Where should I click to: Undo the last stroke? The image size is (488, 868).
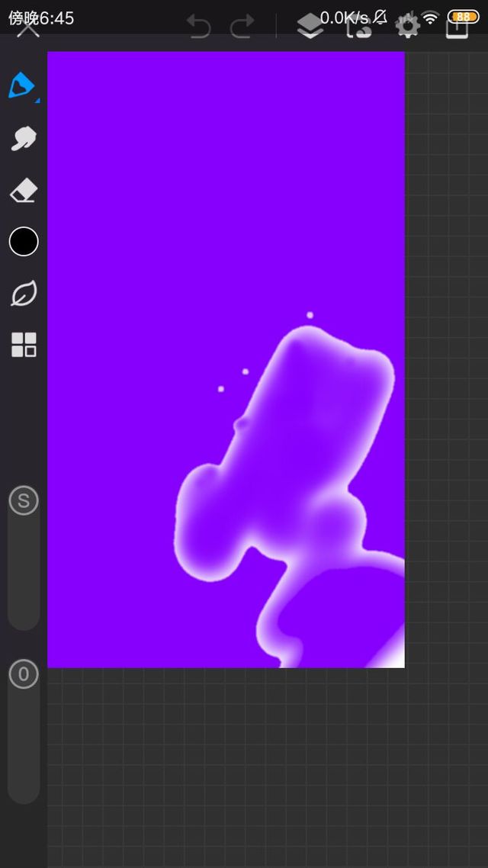tap(198, 28)
